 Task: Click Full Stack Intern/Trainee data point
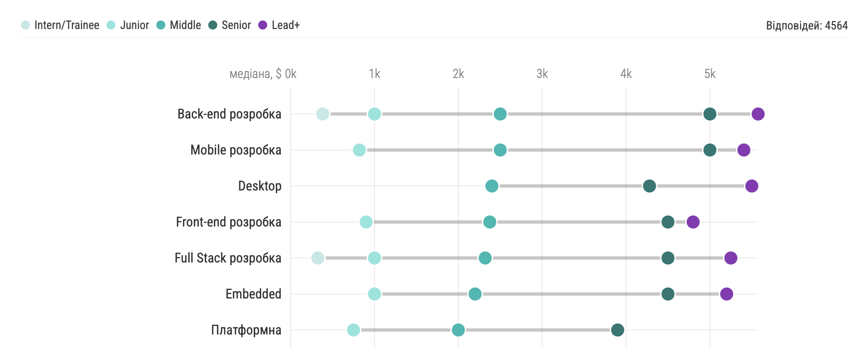pos(318,258)
